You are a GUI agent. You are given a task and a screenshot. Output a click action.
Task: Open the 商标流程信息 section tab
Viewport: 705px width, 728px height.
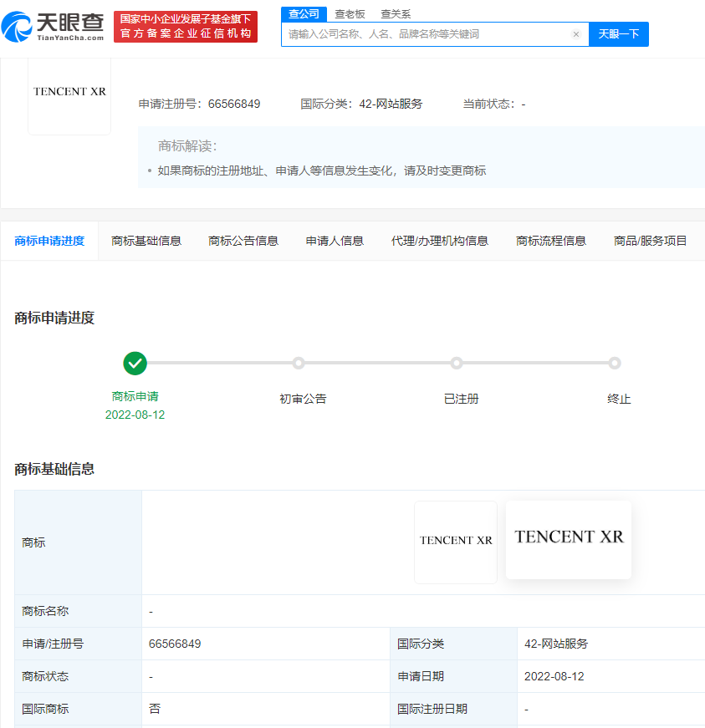point(550,240)
